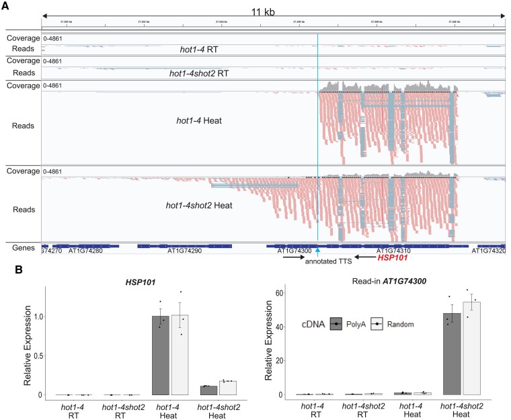This screenshot has height=420, width=511.
Task: Click 'Relative Expression' axis title of HSP101 chart
Action: pos(28,345)
